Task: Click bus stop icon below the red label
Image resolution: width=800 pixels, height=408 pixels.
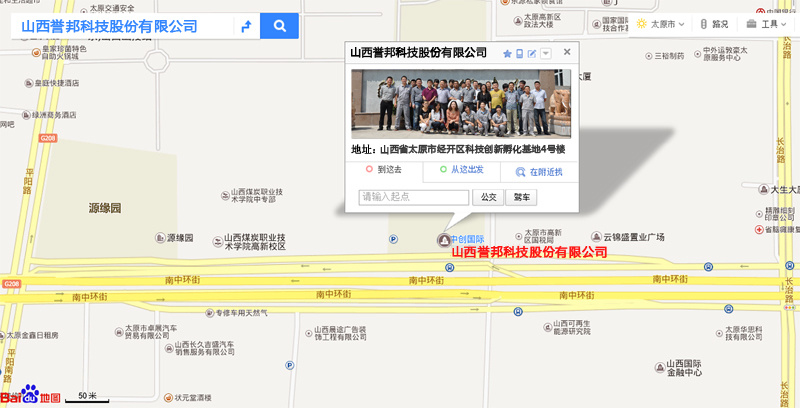Action: [x=449, y=267]
